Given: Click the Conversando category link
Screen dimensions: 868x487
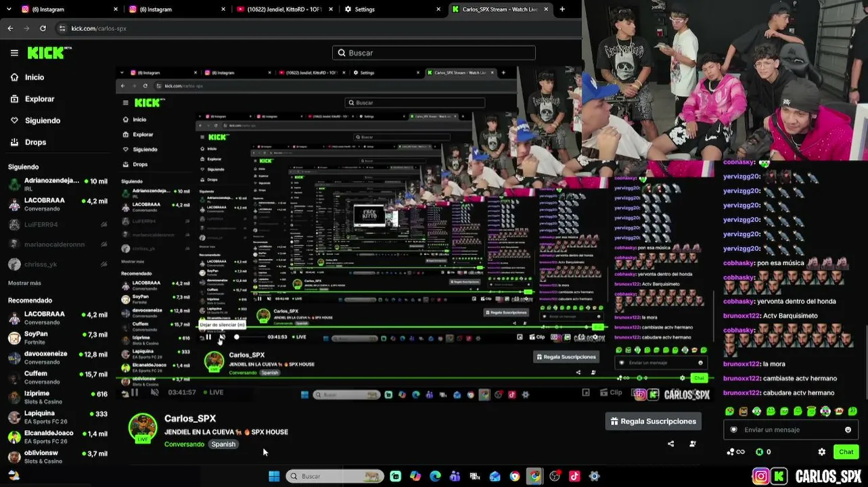Looking at the screenshot, I should click(184, 444).
